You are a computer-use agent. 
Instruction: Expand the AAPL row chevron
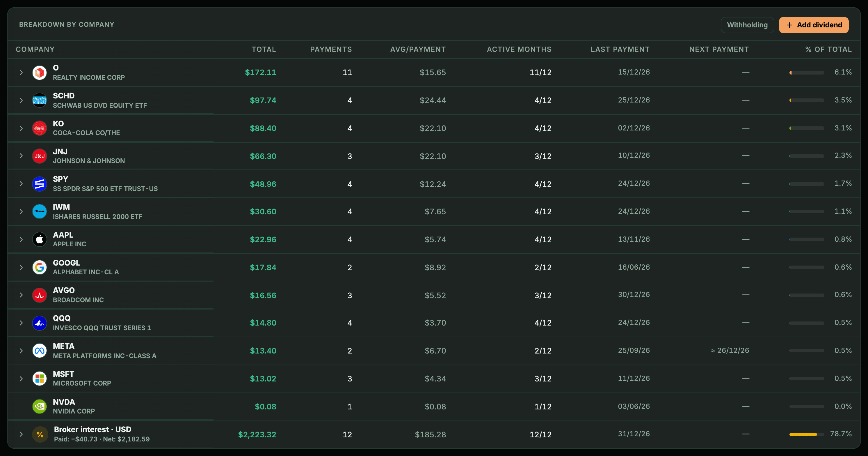[x=21, y=239]
